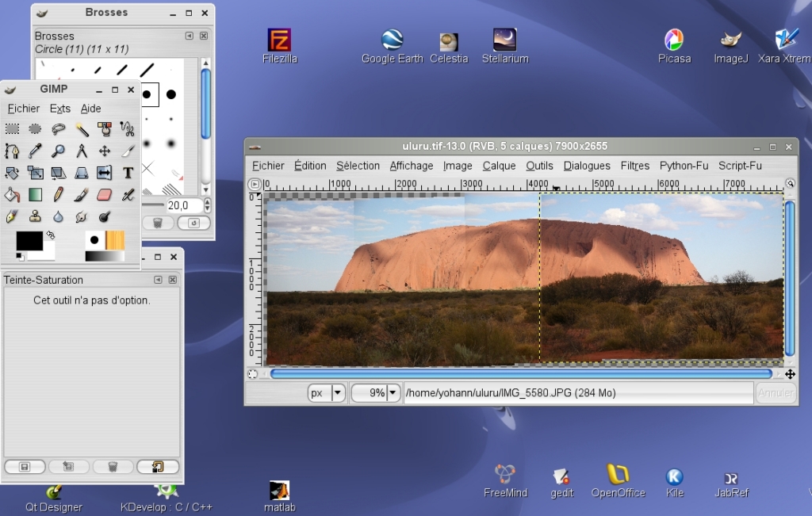Choose the Color Picker eyedropper tool

click(x=35, y=151)
